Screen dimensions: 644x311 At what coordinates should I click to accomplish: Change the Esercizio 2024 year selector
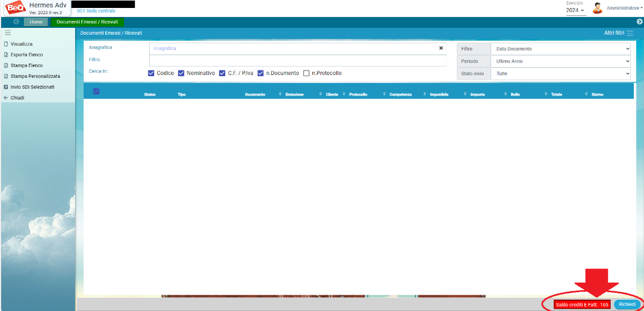click(x=575, y=10)
